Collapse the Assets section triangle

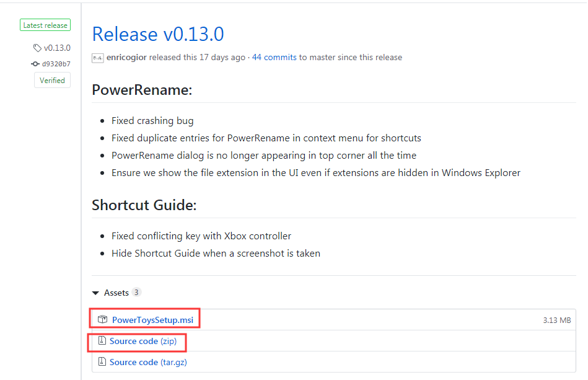pos(95,293)
